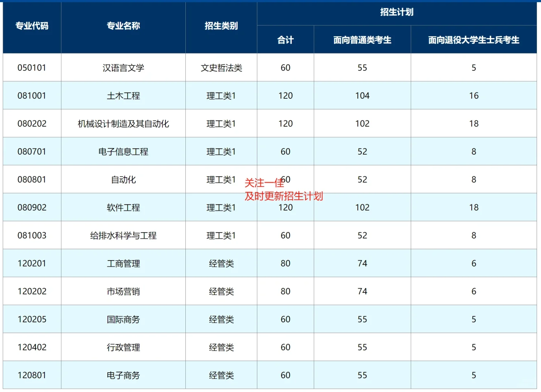Click value 55 in 电子商务 row
The height and width of the screenshot is (392, 541).
point(362,375)
